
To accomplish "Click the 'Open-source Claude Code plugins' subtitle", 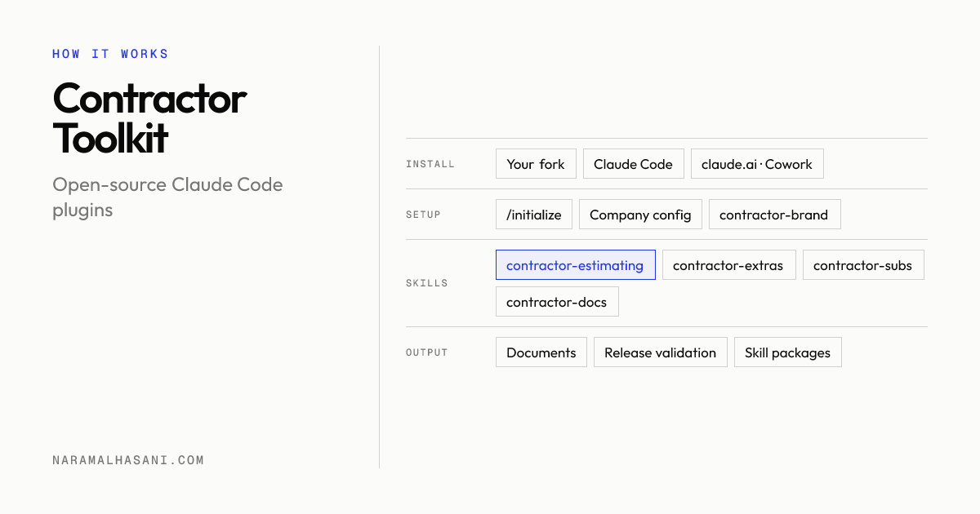I will coord(167,197).
